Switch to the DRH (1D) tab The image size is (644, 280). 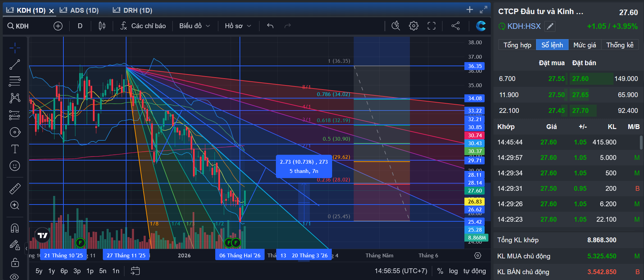pyautogui.click(x=132, y=10)
